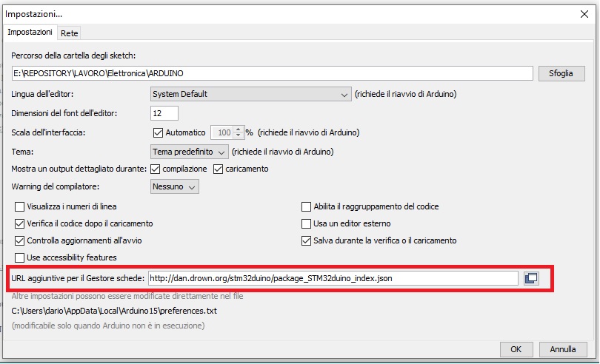Click the Sfoglia browse button
The height and width of the screenshot is (364, 600).
(562, 74)
